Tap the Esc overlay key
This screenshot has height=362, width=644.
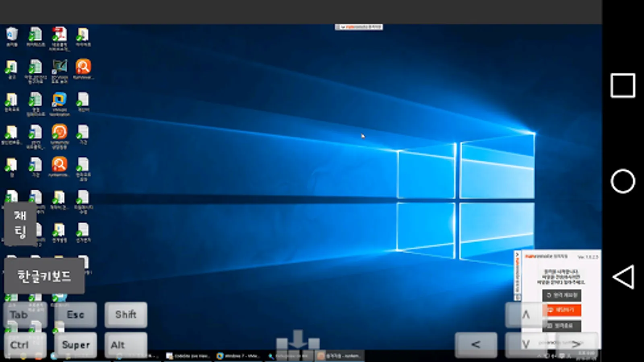tap(76, 315)
